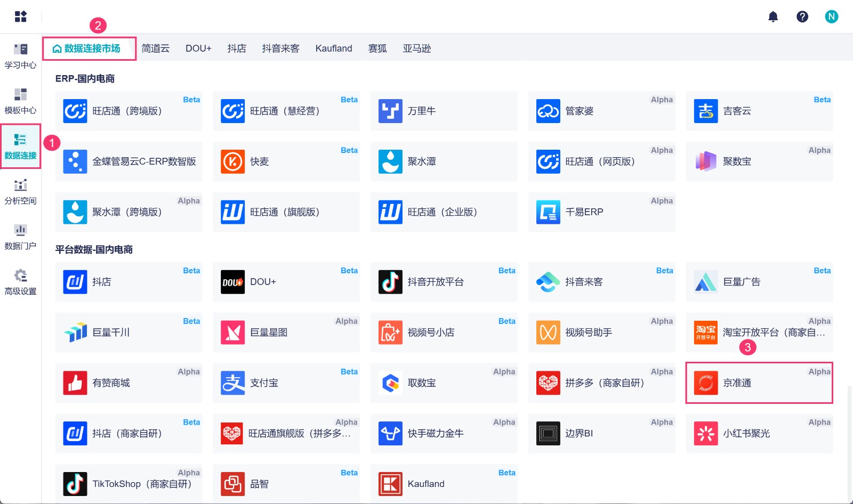Click the 品智 connector icon

tap(232, 484)
